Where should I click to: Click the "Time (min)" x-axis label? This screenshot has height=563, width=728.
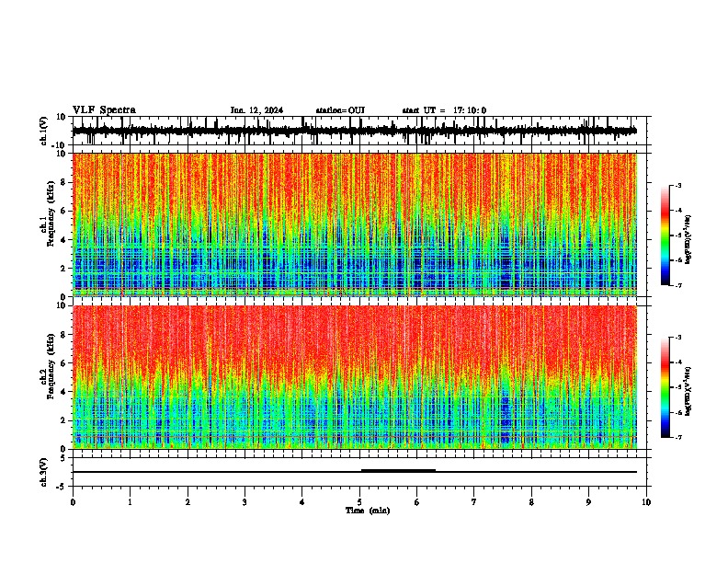point(368,511)
